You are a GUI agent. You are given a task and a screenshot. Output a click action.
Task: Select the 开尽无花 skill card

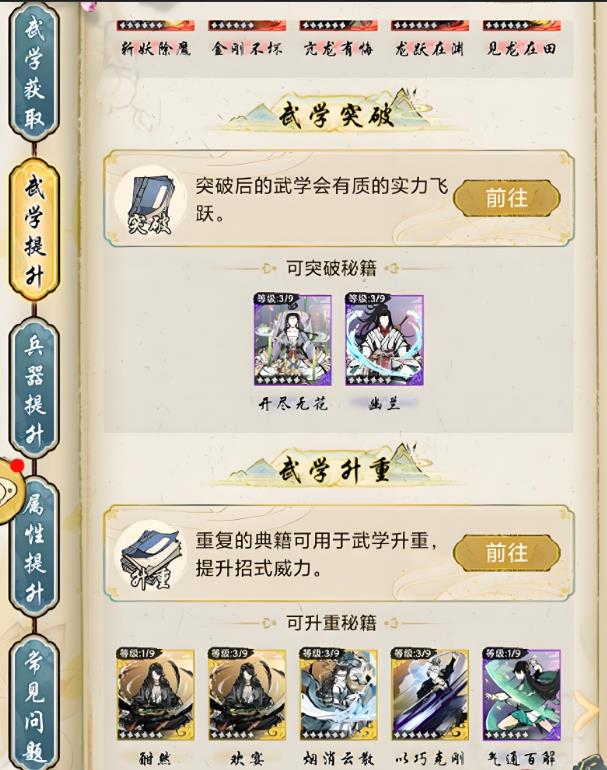(293, 340)
